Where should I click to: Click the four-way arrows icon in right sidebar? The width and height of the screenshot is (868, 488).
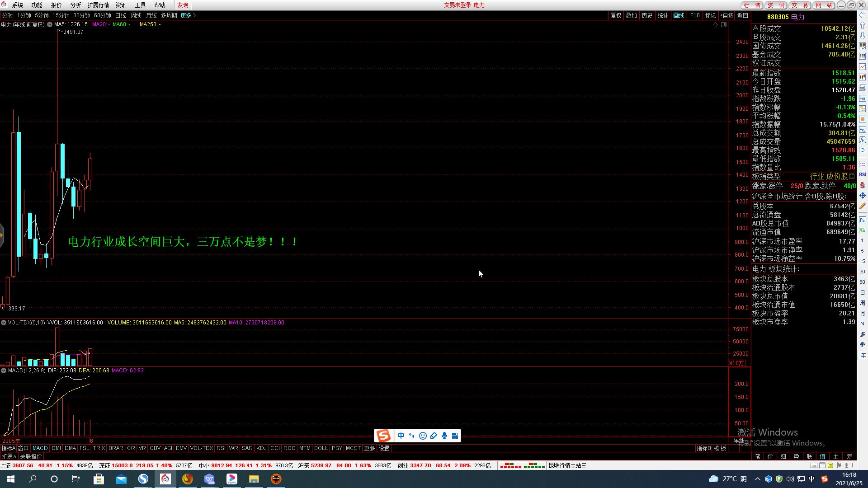(x=862, y=196)
